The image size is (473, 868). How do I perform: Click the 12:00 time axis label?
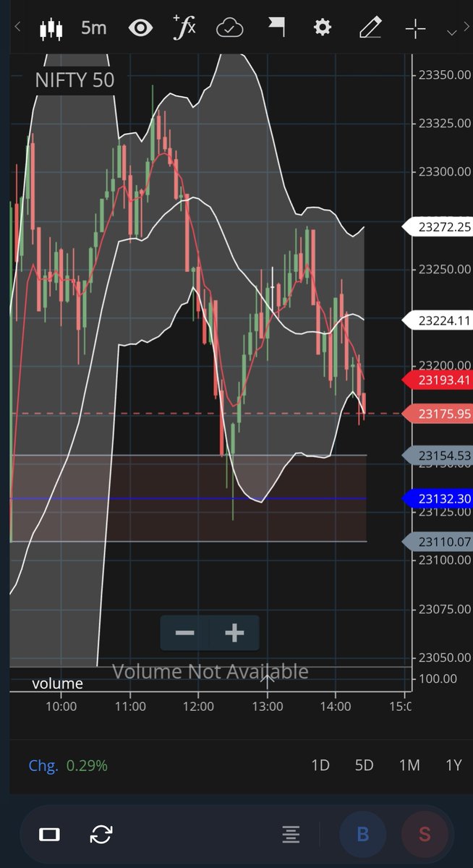tap(198, 705)
